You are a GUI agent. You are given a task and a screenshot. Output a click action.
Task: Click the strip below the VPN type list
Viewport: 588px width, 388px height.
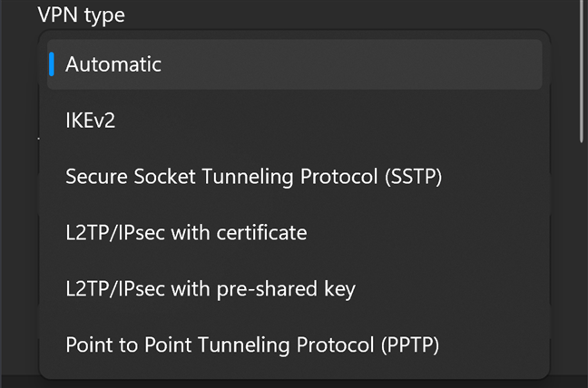click(x=294, y=383)
